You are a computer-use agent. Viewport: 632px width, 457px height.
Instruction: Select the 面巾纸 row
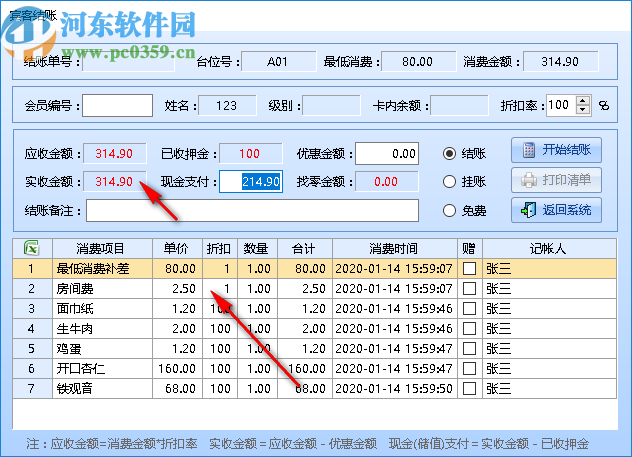coord(314,309)
